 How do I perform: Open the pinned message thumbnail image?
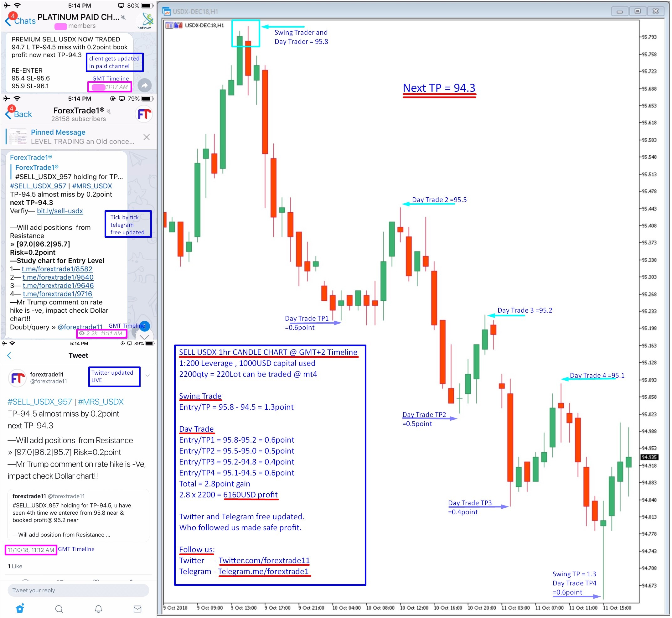(18, 137)
